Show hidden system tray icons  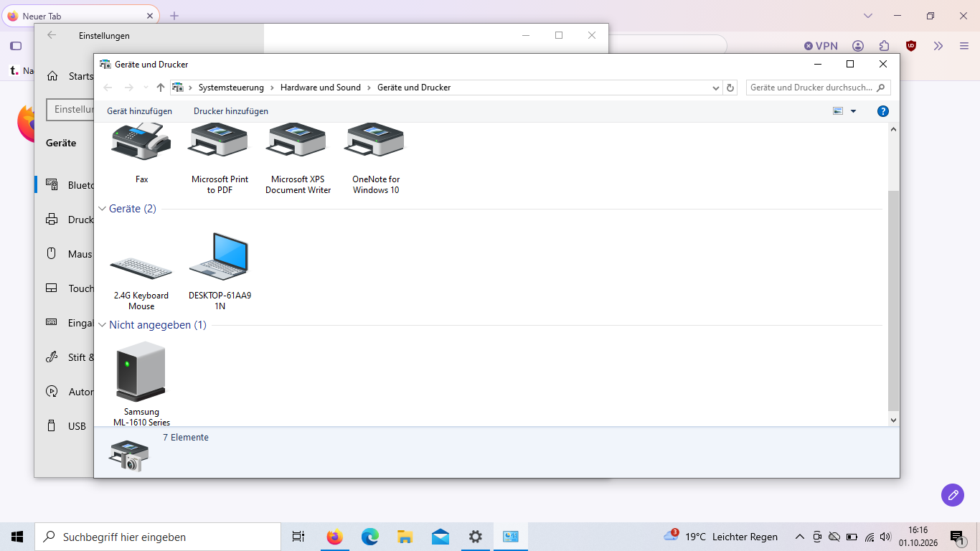(799, 537)
